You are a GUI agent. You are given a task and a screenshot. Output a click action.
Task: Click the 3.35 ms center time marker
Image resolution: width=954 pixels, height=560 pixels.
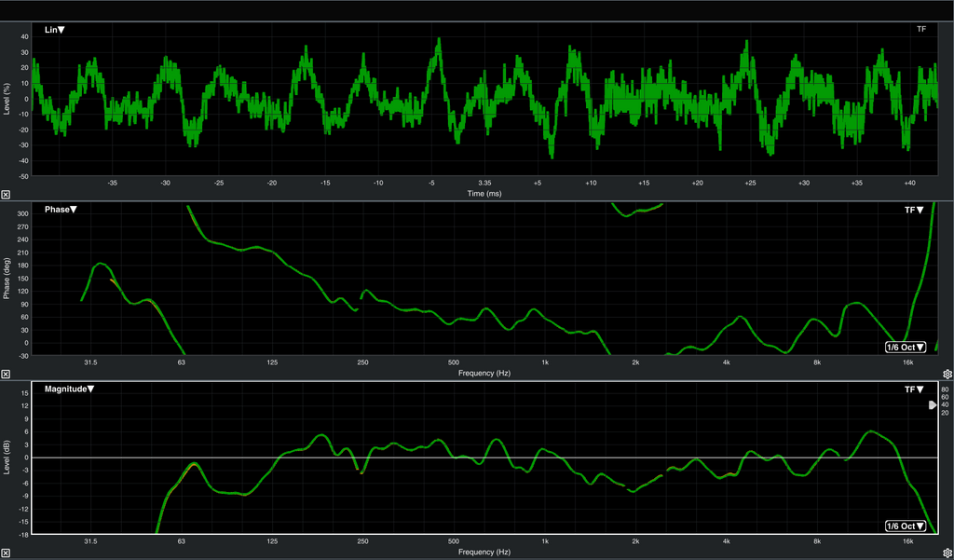point(484,183)
